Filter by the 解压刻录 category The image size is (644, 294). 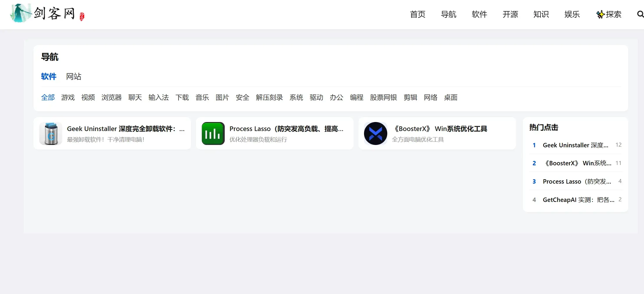pyautogui.click(x=270, y=97)
